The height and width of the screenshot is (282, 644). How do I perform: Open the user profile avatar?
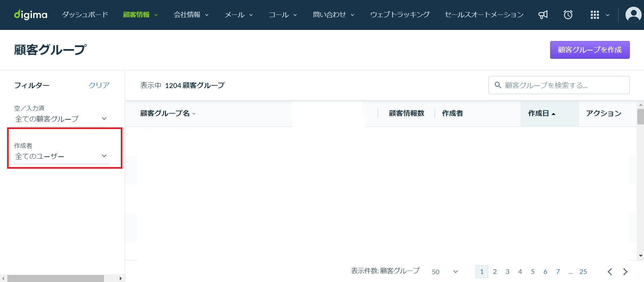633,15
